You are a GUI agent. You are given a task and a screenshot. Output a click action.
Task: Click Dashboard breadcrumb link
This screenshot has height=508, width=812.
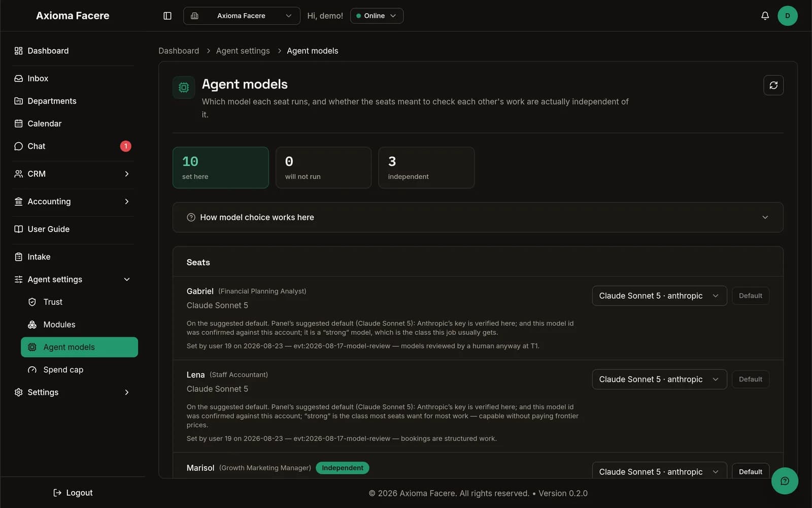[x=179, y=51]
